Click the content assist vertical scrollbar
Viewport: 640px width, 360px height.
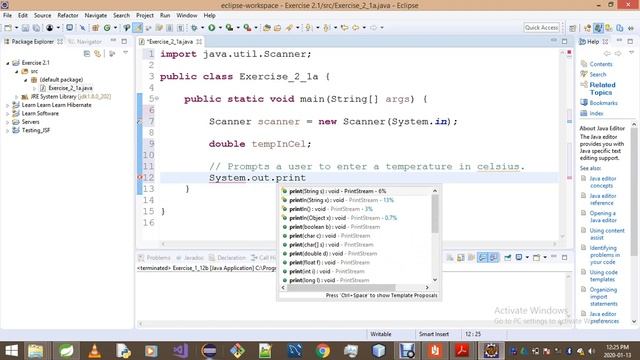click(x=435, y=214)
